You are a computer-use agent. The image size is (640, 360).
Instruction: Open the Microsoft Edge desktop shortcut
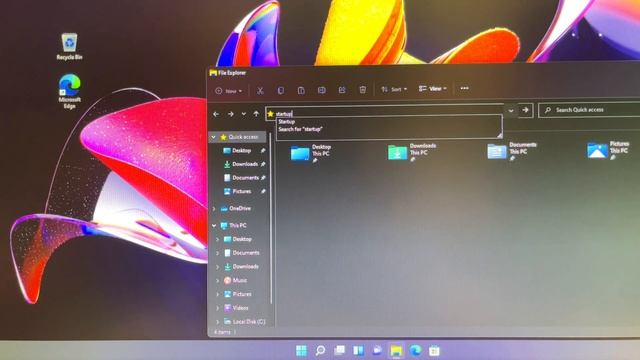click(69, 91)
